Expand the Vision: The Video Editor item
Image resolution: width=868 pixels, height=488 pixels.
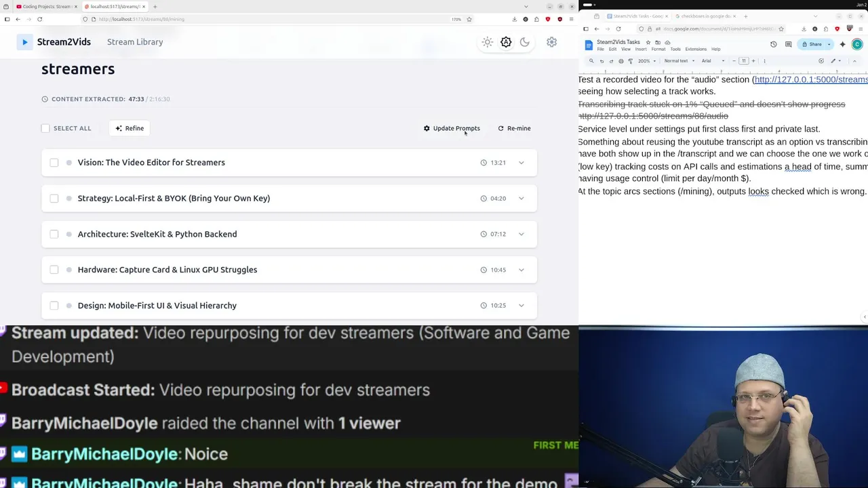click(521, 163)
